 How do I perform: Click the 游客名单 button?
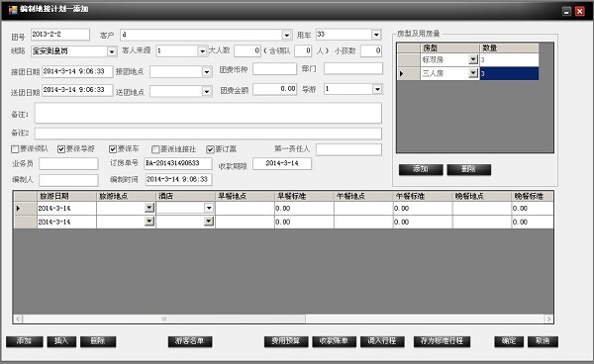coord(190,341)
